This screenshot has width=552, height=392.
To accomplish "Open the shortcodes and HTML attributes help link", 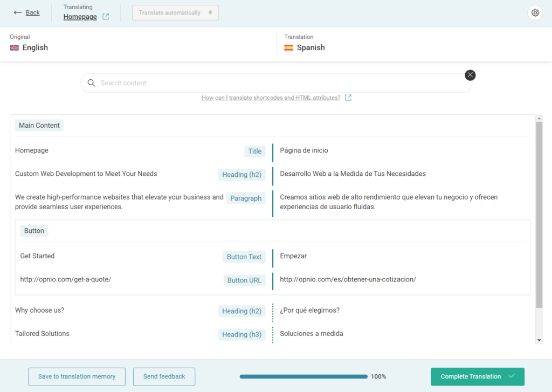I will (271, 98).
